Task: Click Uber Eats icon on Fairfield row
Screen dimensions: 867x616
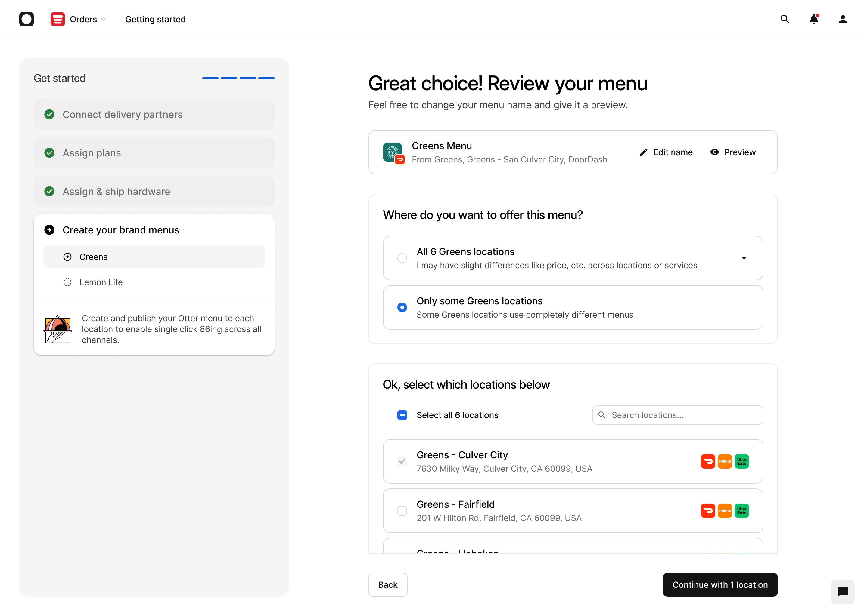Action: click(x=741, y=510)
